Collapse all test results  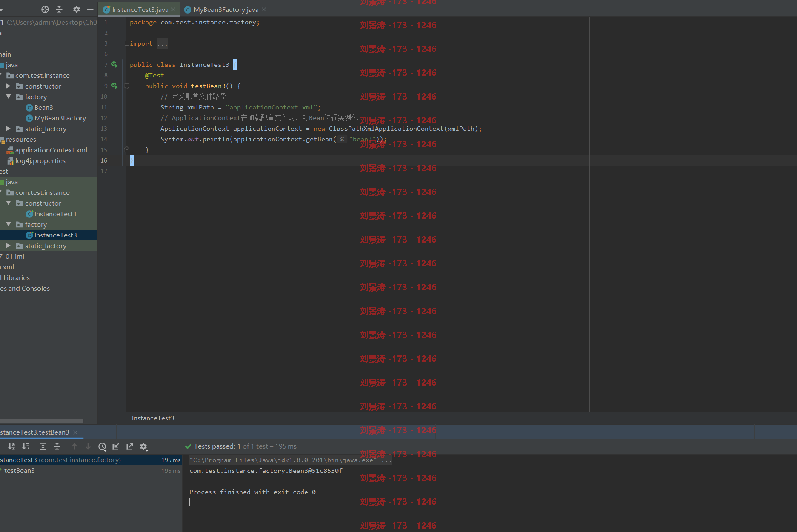coord(57,446)
